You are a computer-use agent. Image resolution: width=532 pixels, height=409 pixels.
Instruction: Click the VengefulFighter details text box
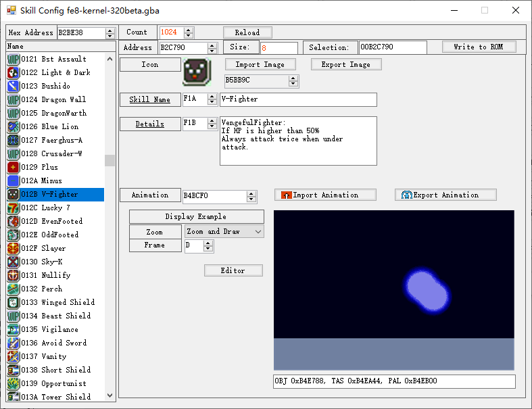(x=298, y=141)
